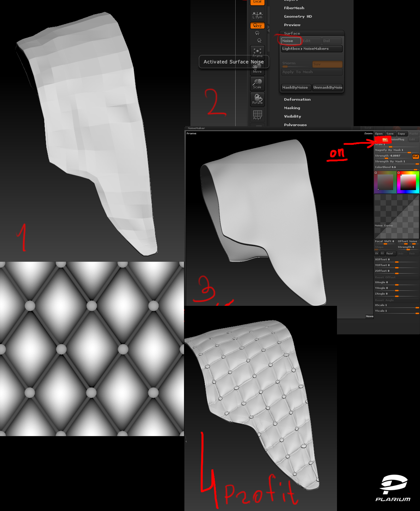Click the Edit button next to Noise
The height and width of the screenshot is (511, 420).
coord(311,41)
